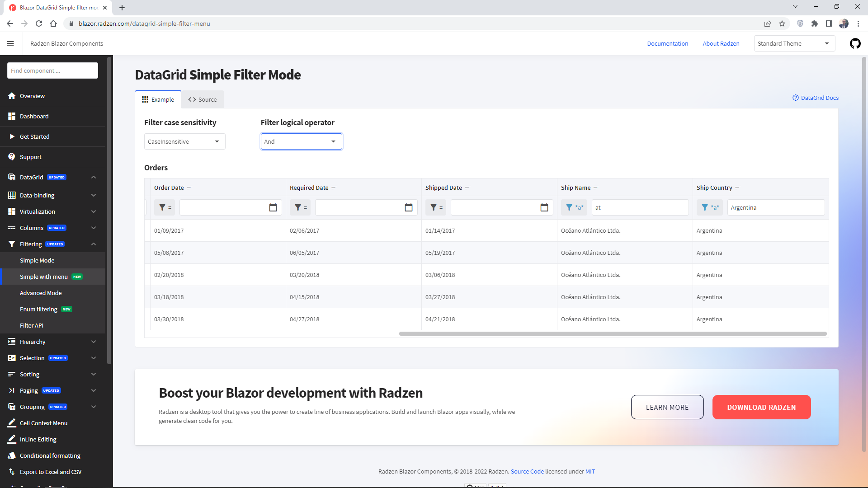Open the MIT license link
The image size is (868, 488).
coord(590,471)
